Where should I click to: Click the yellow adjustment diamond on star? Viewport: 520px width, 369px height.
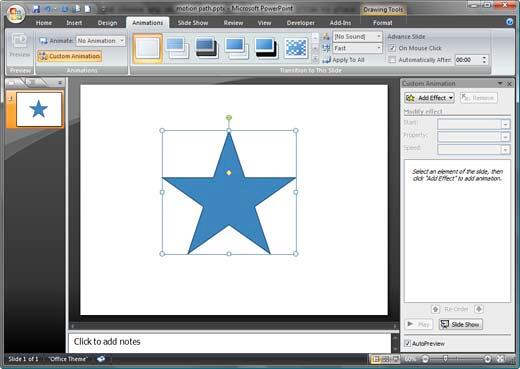pos(229,173)
